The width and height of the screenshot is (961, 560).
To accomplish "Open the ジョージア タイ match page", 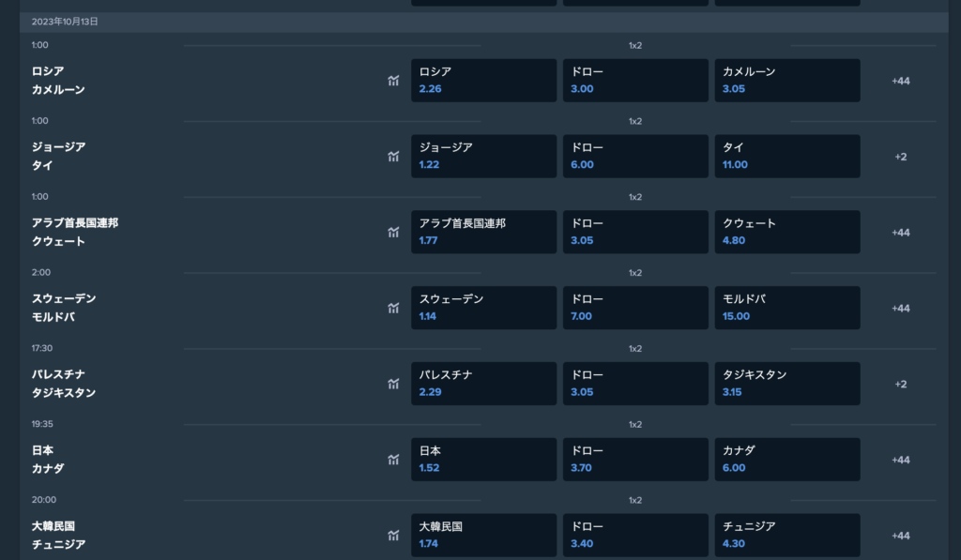I will [x=58, y=157].
